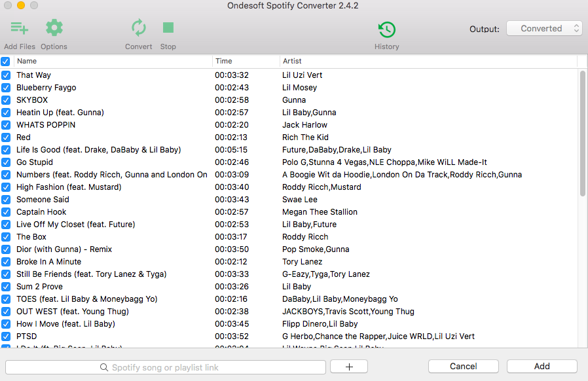Click the Cancel button
588x381 pixels.
click(x=464, y=367)
